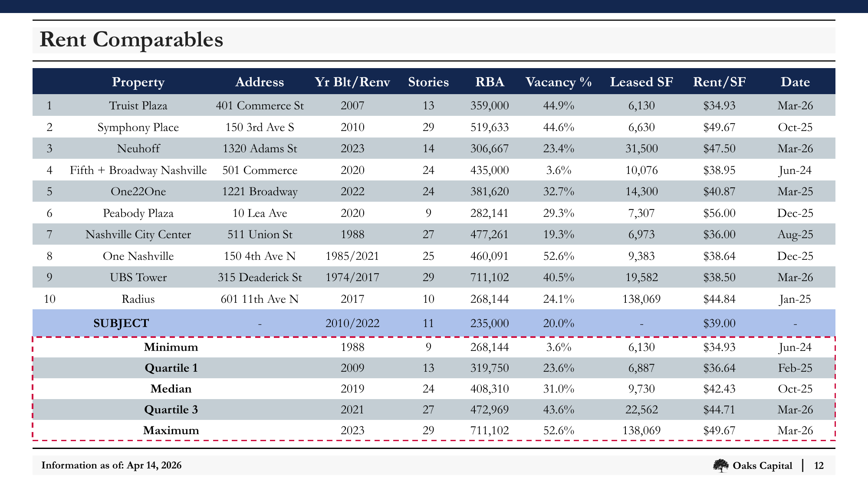Select the '1985/2021' year built cell

[352, 256]
